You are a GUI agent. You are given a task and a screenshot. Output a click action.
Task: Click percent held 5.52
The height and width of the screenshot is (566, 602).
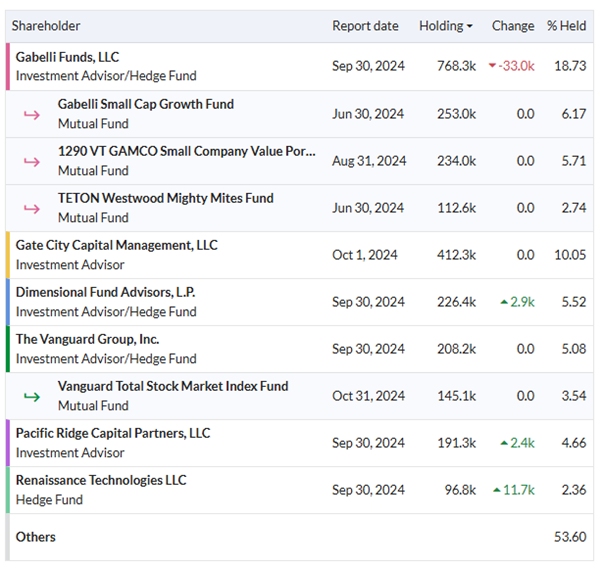pyautogui.click(x=574, y=302)
